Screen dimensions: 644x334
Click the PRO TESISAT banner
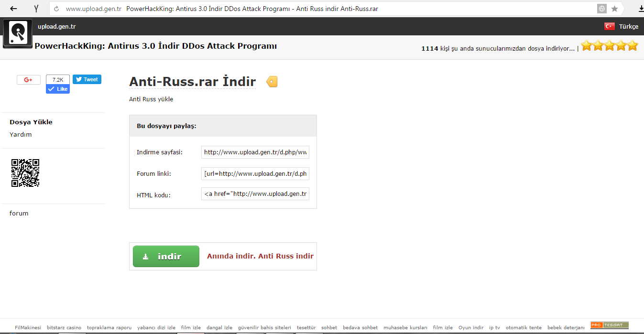tap(610, 325)
